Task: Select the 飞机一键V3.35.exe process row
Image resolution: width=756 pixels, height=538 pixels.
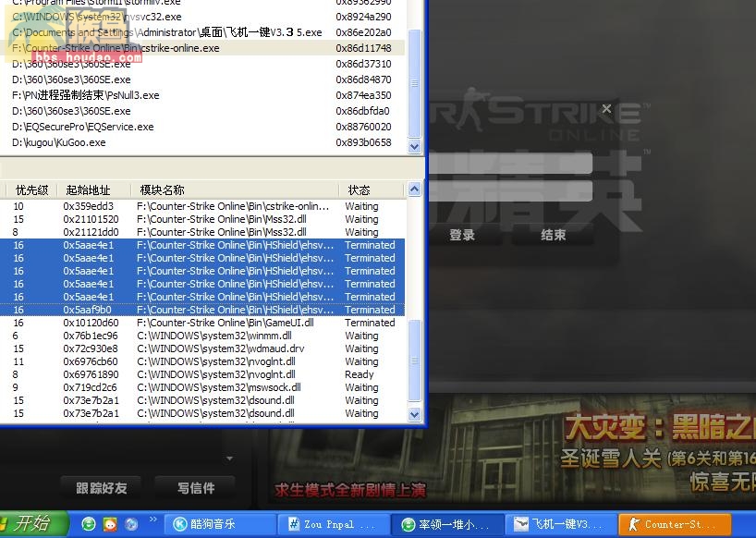Action: [202, 32]
